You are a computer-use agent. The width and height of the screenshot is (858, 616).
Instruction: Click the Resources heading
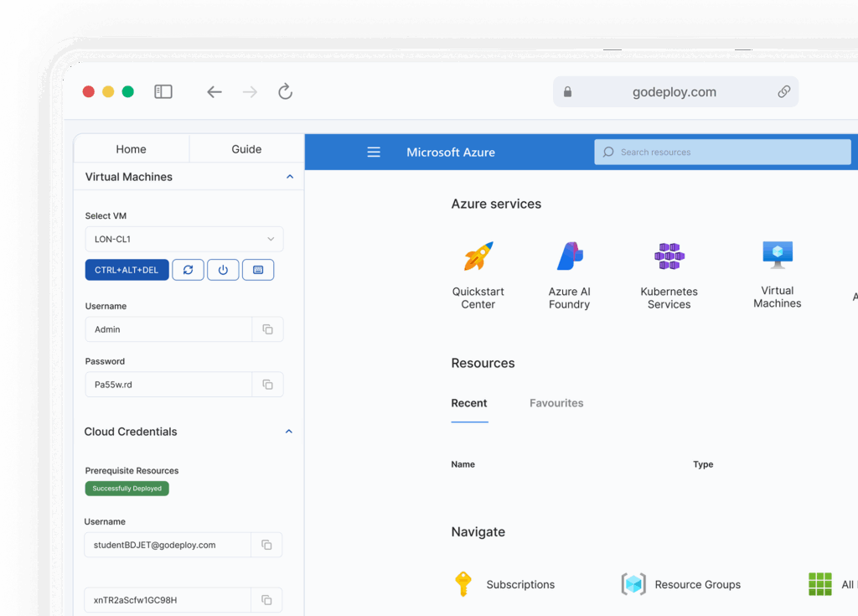(x=483, y=363)
